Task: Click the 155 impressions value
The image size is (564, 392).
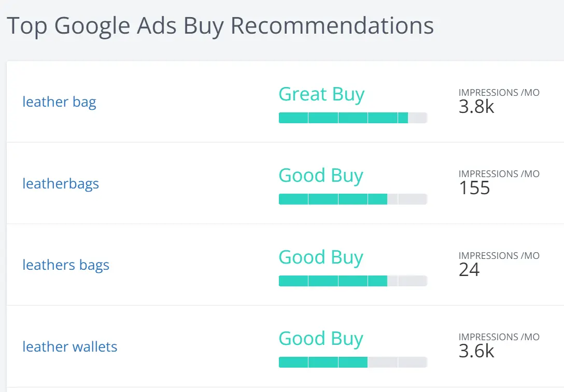Action: [x=474, y=188]
